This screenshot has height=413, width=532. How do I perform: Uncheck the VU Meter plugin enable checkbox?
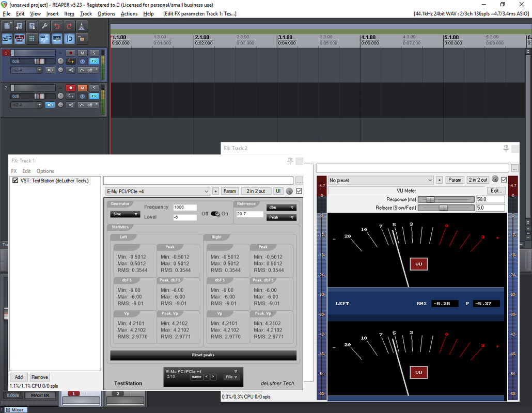click(504, 180)
